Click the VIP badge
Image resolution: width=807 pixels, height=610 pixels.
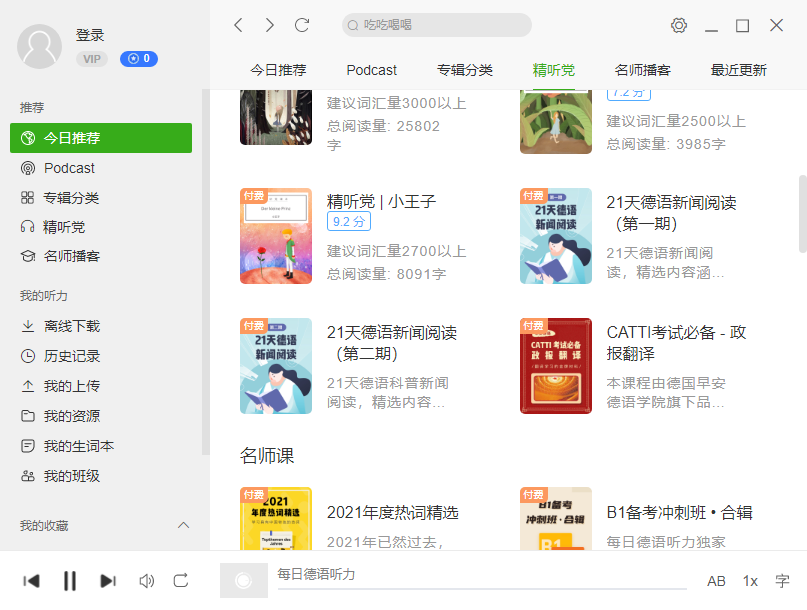pyautogui.click(x=92, y=59)
